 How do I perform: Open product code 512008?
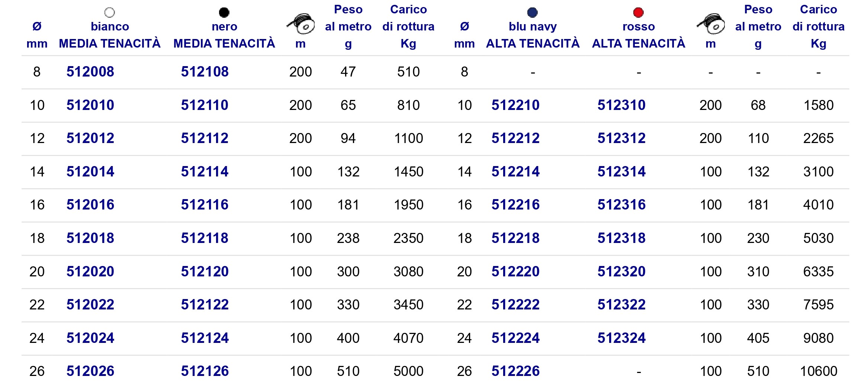[x=90, y=72]
